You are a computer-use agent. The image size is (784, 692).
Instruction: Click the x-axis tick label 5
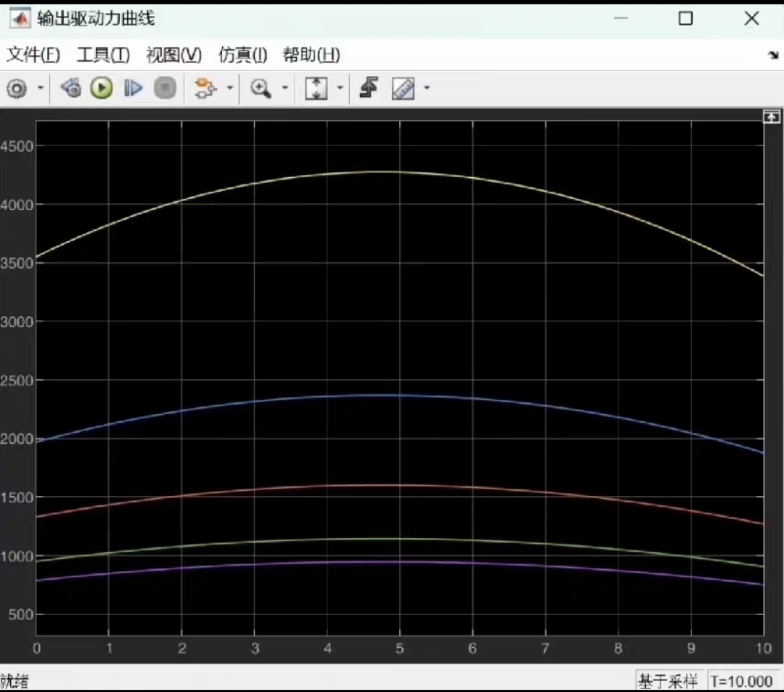coord(399,648)
